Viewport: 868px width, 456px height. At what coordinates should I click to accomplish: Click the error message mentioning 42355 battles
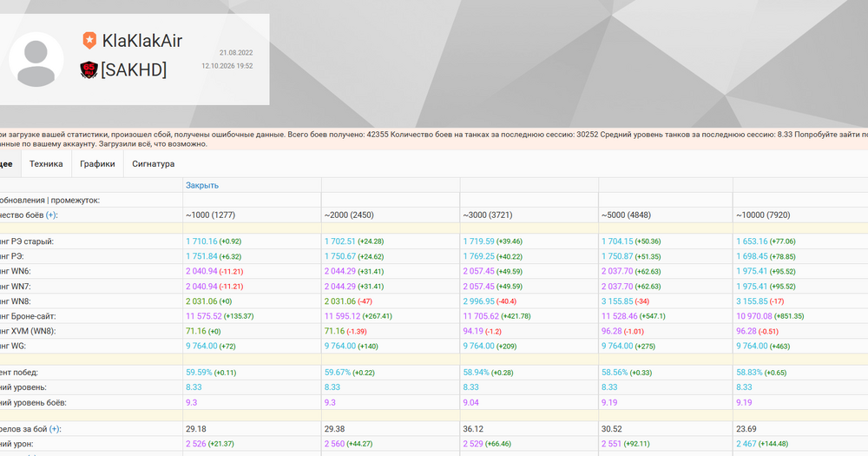pos(434,139)
